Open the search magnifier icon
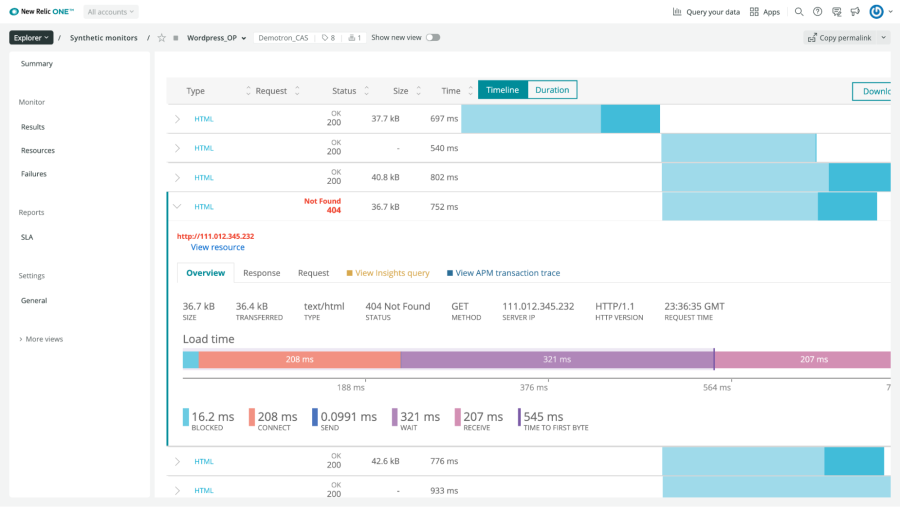 tap(799, 11)
